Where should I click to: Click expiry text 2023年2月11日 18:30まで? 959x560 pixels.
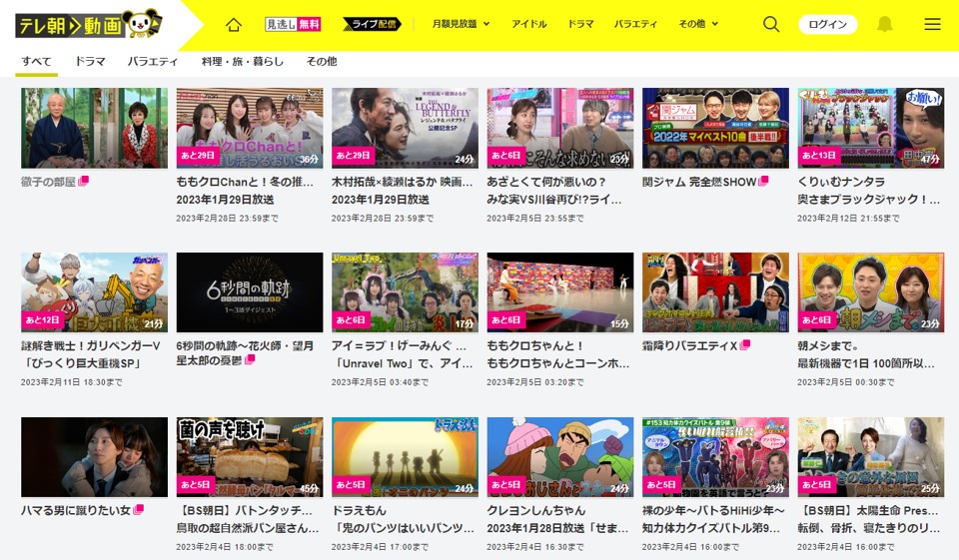pos(72,382)
